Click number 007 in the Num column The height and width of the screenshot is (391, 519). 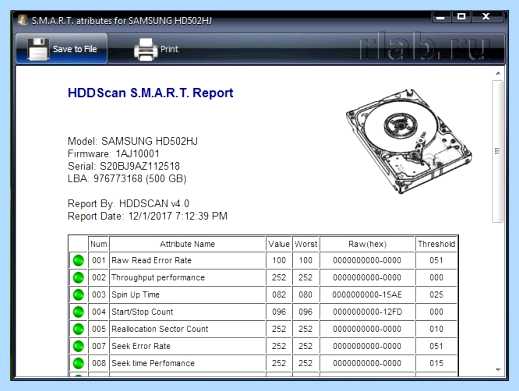coord(99,346)
